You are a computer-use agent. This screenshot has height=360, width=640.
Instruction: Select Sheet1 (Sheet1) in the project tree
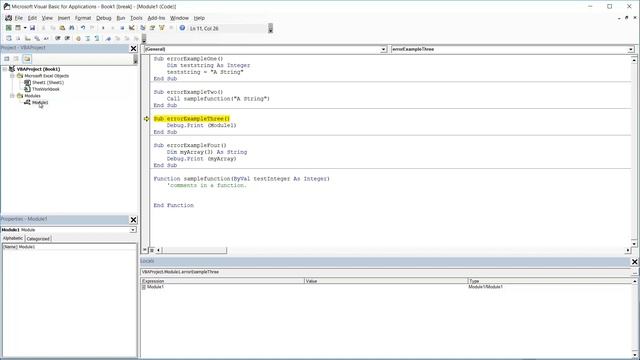[x=48, y=82]
